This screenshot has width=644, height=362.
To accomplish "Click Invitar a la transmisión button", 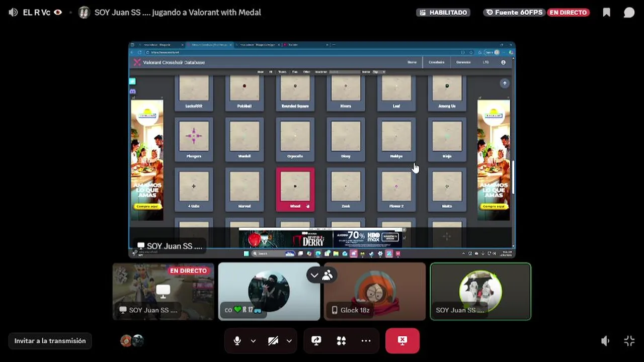I will pos(50,341).
